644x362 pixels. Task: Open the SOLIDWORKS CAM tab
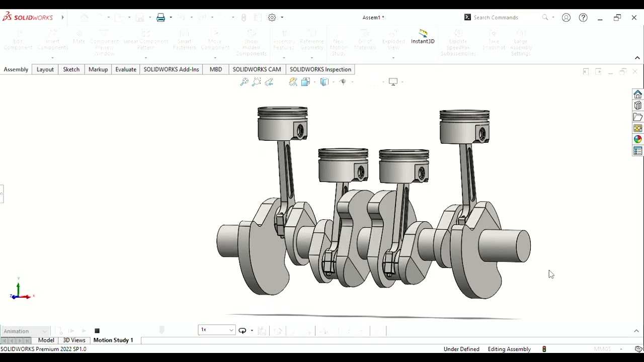(257, 69)
